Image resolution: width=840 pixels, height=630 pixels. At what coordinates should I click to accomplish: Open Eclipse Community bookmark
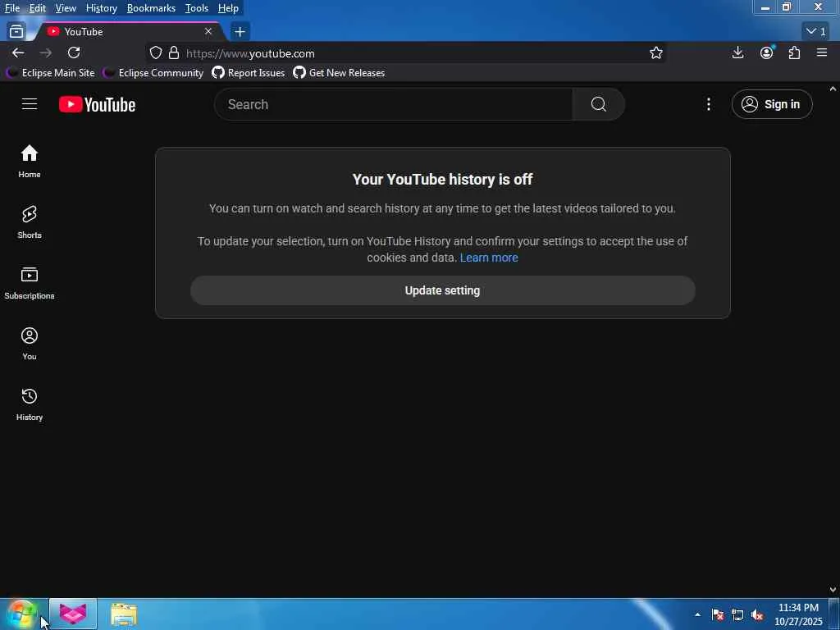153,73
